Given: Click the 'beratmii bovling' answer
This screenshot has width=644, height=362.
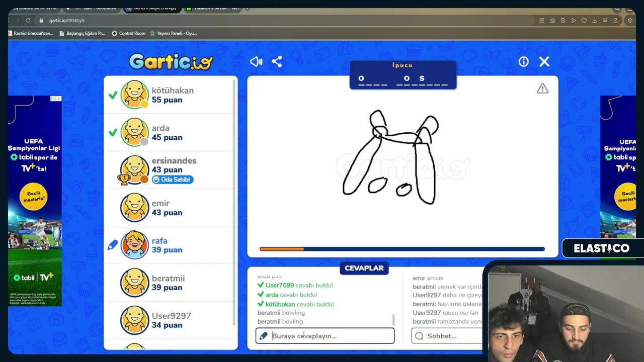Looking at the screenshot, I should pos(280,321).
